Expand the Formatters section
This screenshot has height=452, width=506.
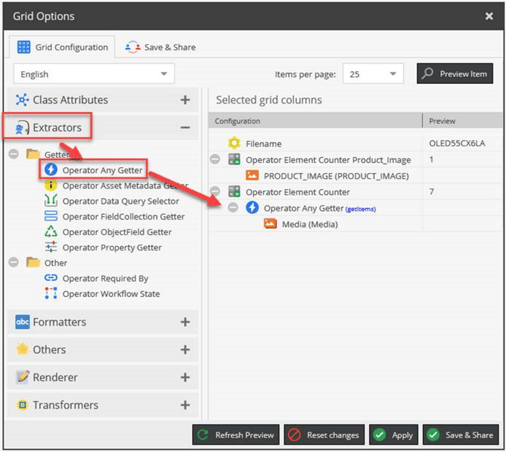(x=185, y=322)
